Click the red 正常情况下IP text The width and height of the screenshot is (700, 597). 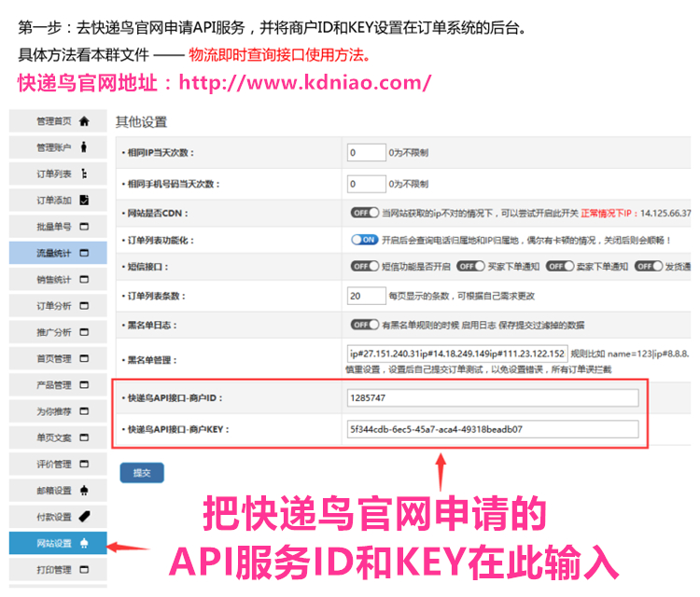[609, 214]
